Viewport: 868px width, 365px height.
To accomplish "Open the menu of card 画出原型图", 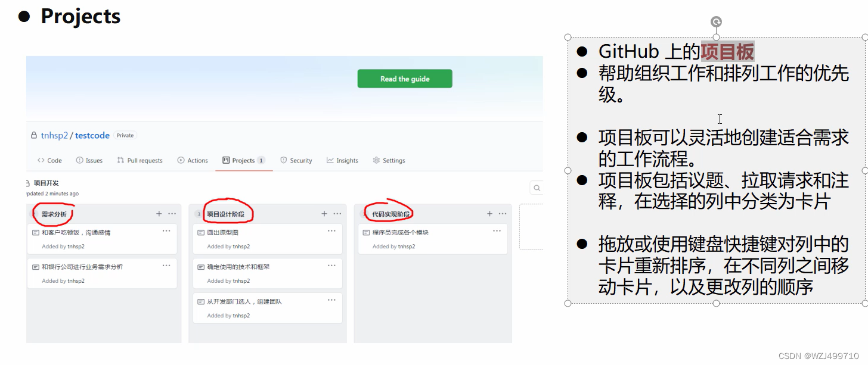I will pos(332,231).
